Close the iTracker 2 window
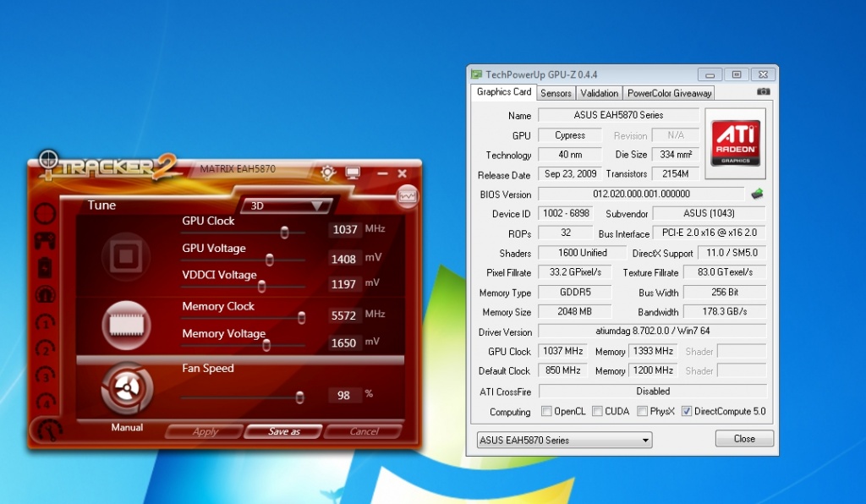The image size is (866, 504). pyautogui.click(x=402, y=173)
